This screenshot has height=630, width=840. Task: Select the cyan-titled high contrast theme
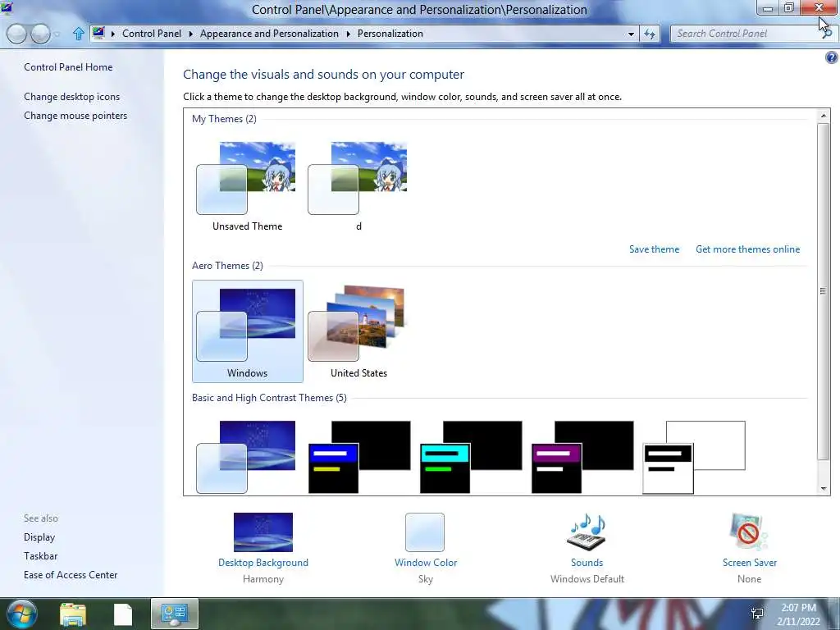pyautogui.click(x=471, y=457)
